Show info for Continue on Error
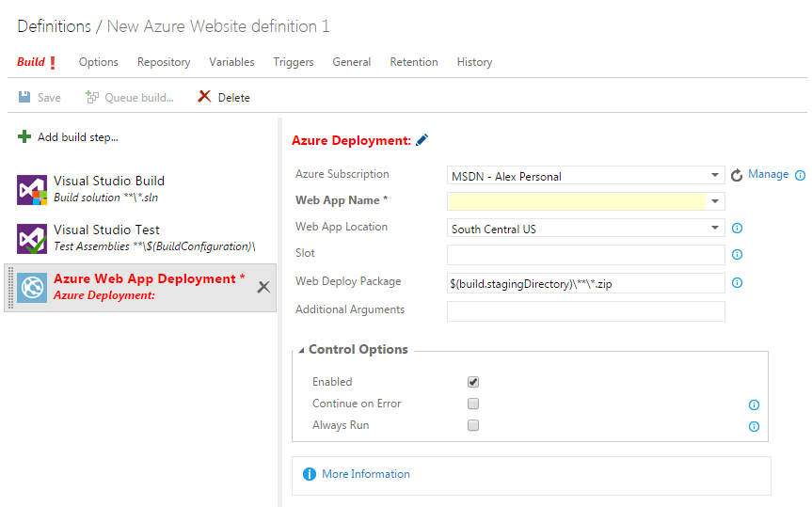 [754, 405]
